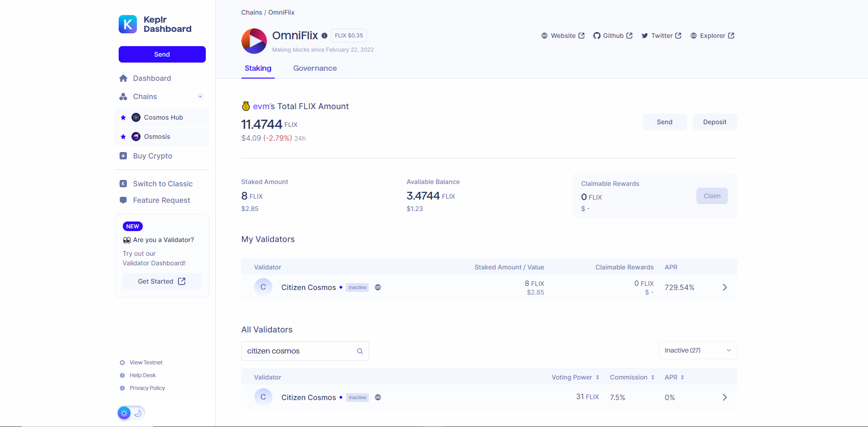868x427 pixels.
Task: Click website globe icon in My Validators row
Action: coord(378,287)
